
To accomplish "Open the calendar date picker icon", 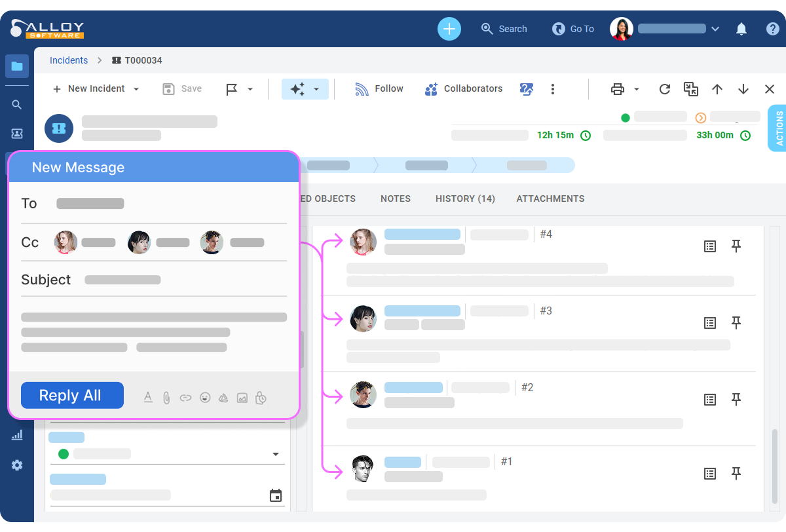I will click(x=276, y=495).
